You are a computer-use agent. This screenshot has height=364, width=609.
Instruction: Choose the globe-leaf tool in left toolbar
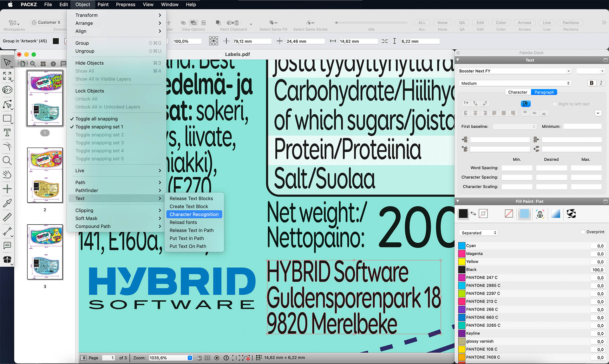coord(7,90)
